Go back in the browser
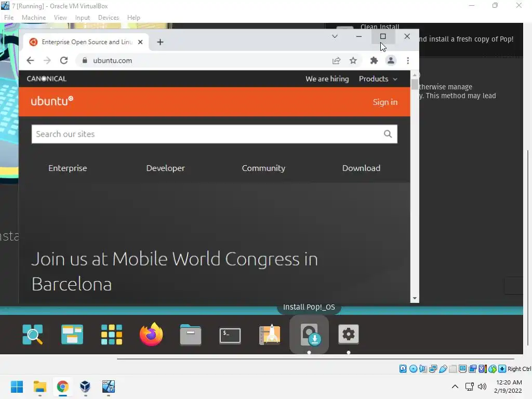This screenshot has width=532, height=399. 30,60
